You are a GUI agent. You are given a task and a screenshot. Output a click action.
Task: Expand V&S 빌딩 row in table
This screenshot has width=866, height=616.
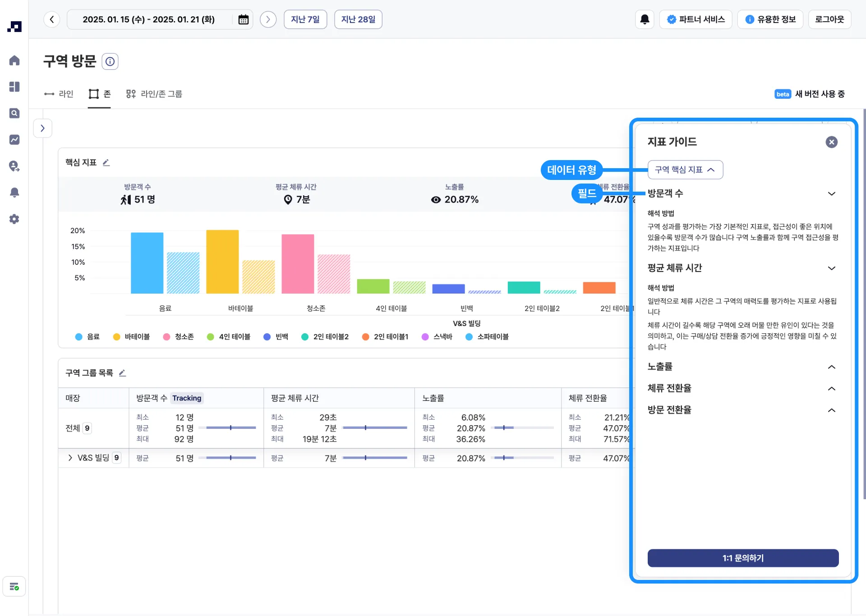click(x=70, y=458)
